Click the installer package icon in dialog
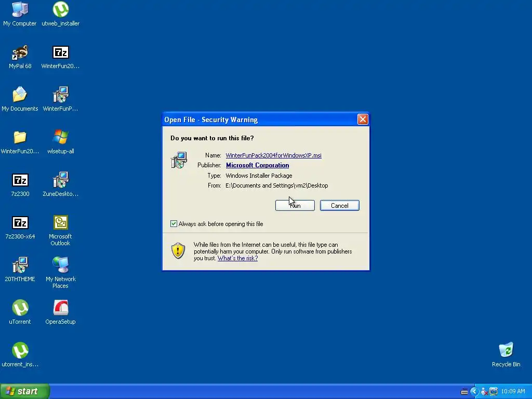 tap(179, 160)
